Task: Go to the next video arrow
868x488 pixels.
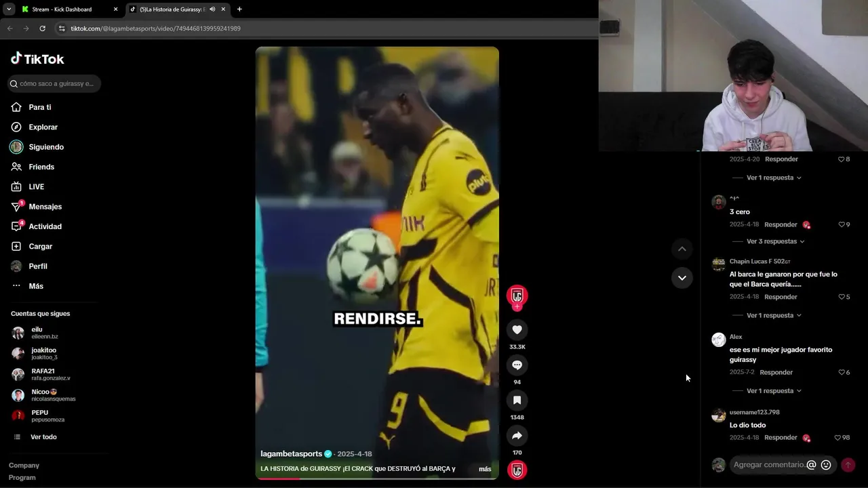Action: tap(682, 278)
